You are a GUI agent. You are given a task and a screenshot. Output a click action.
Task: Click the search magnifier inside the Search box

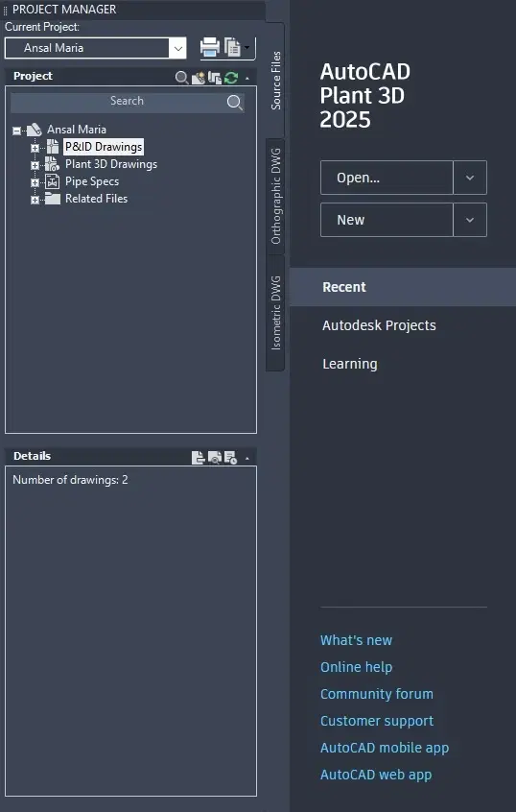pyautogui.click(x=234, y=103)
